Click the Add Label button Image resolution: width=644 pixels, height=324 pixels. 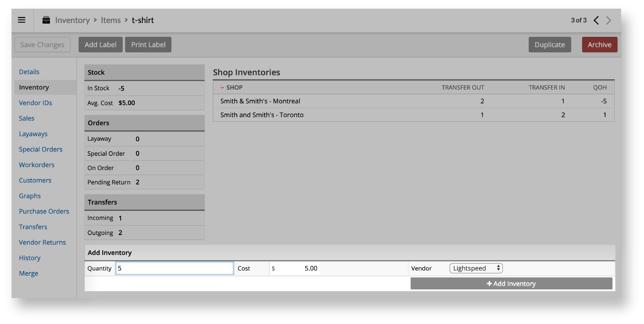point(100,44)
